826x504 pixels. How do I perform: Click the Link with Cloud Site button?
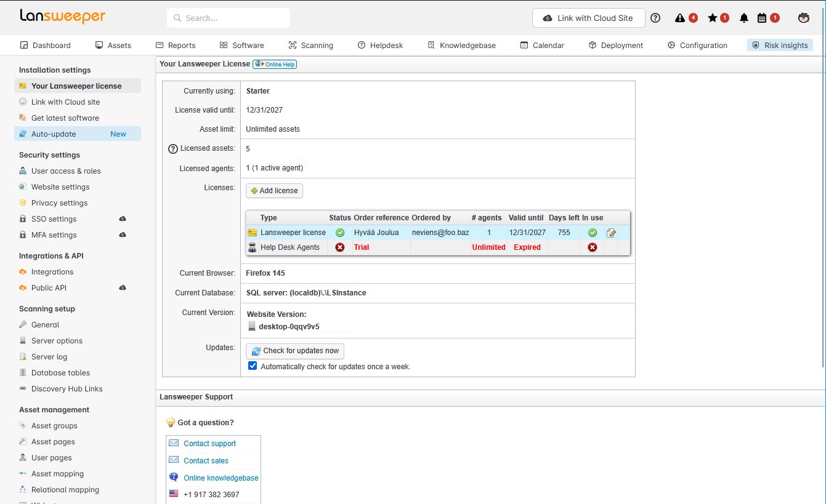[x=589, y=18]
